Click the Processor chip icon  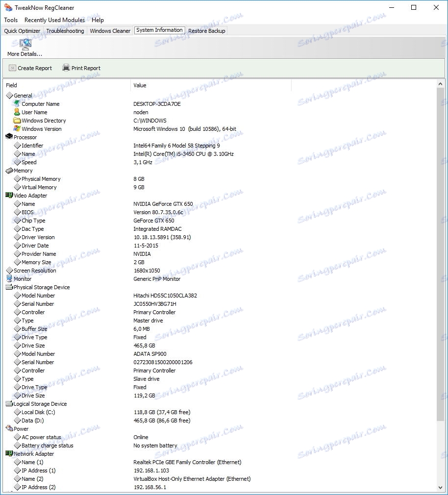tap(9, 137)
